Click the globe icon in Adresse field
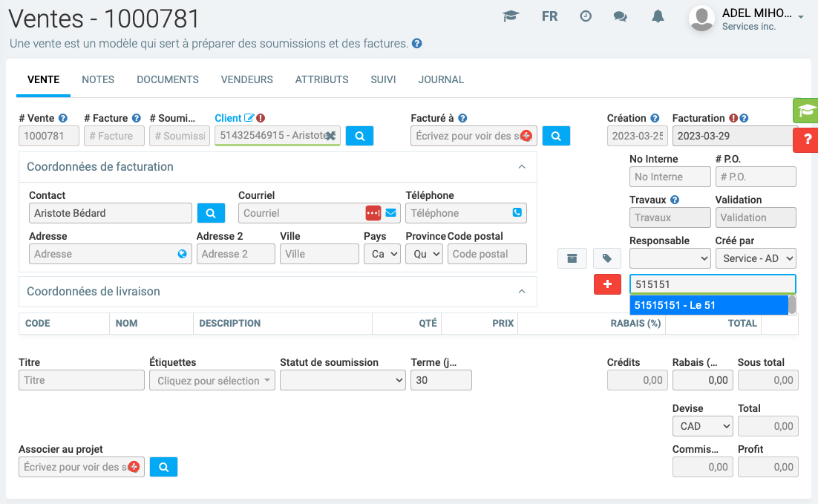 [x=183, y=254]
